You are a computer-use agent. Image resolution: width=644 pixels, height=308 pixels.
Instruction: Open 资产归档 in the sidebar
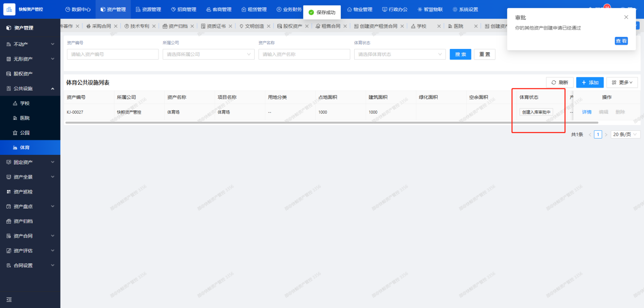pos(30,221)
